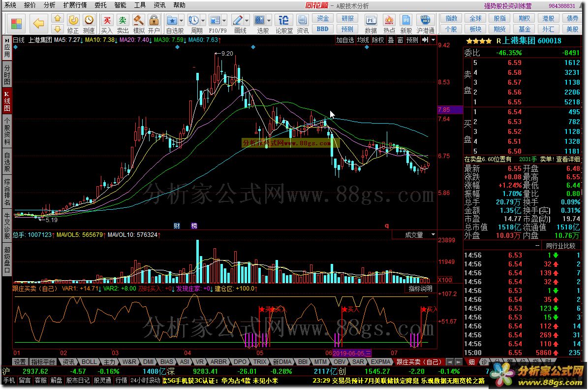Image resolution: width=588 pixels, height=390 pixels.
Task: Open the 系统 menu
Action: [10, 5]
